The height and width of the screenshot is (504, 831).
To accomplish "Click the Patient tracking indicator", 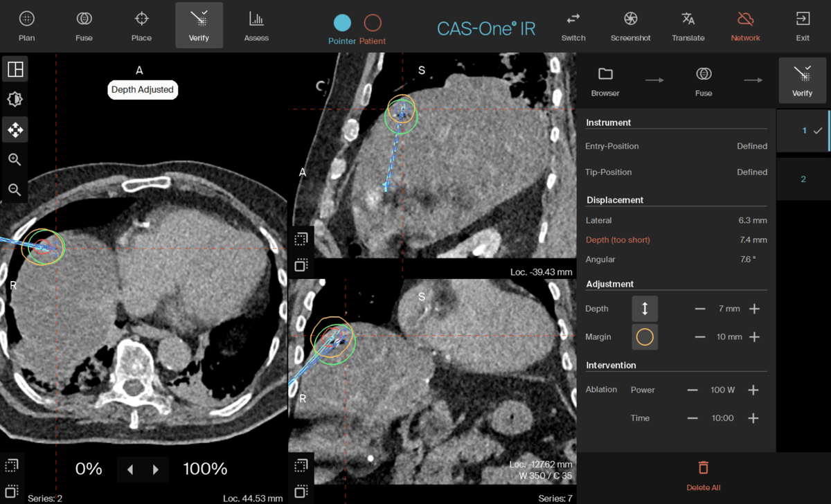I will 373,28.
